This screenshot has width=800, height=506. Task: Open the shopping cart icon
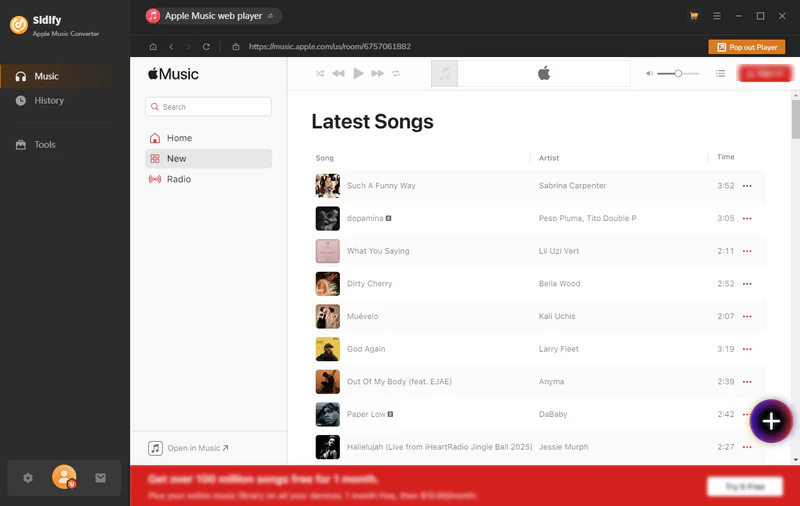click(x=694, y=16)
